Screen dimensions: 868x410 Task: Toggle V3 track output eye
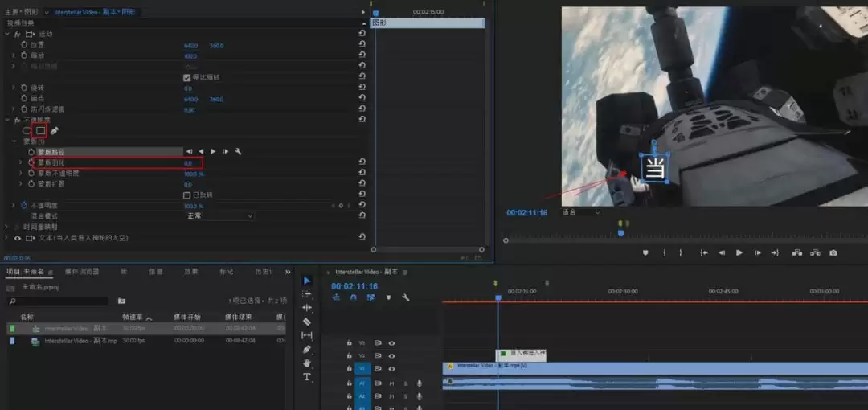coord(391,343)
